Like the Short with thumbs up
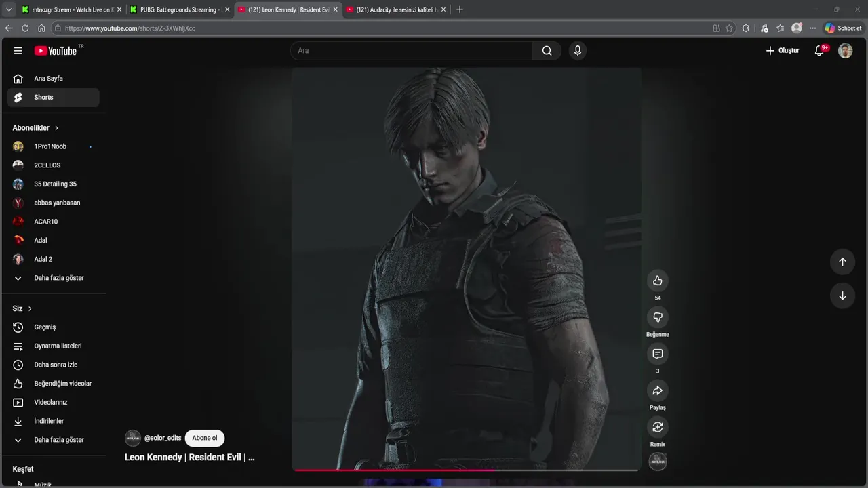This screenshot has height=488, width=868. coord(657,281)
